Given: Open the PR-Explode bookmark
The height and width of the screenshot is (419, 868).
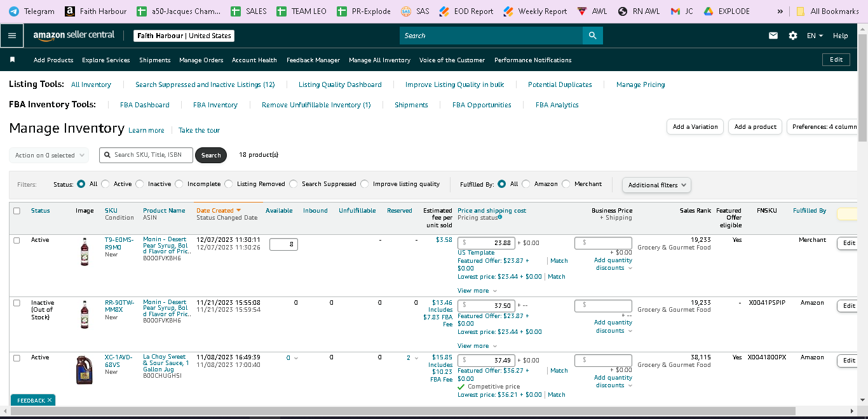Looking at the screenshot, I should [x=364, y=11].
